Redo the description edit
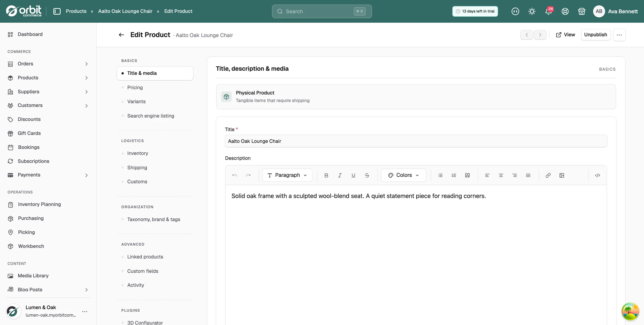 (x=248, y=175)
